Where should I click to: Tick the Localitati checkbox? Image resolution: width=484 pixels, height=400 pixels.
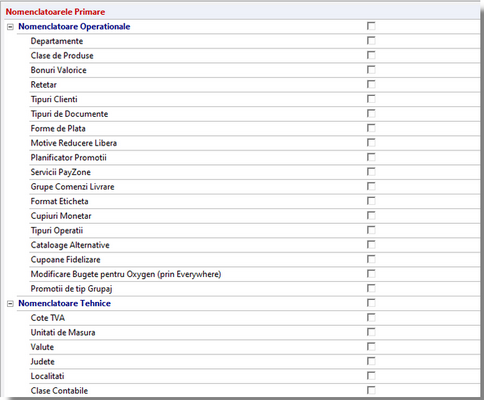click(371, 376)
